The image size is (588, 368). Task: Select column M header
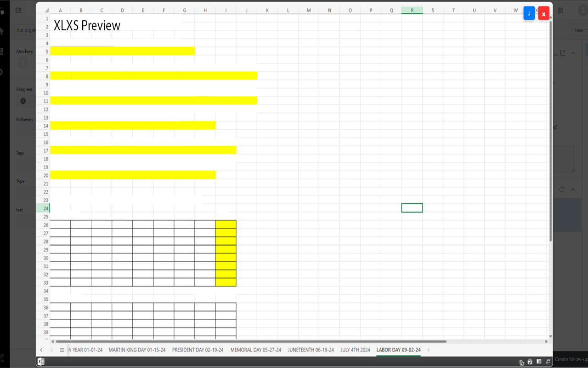[x=309, y=10]
